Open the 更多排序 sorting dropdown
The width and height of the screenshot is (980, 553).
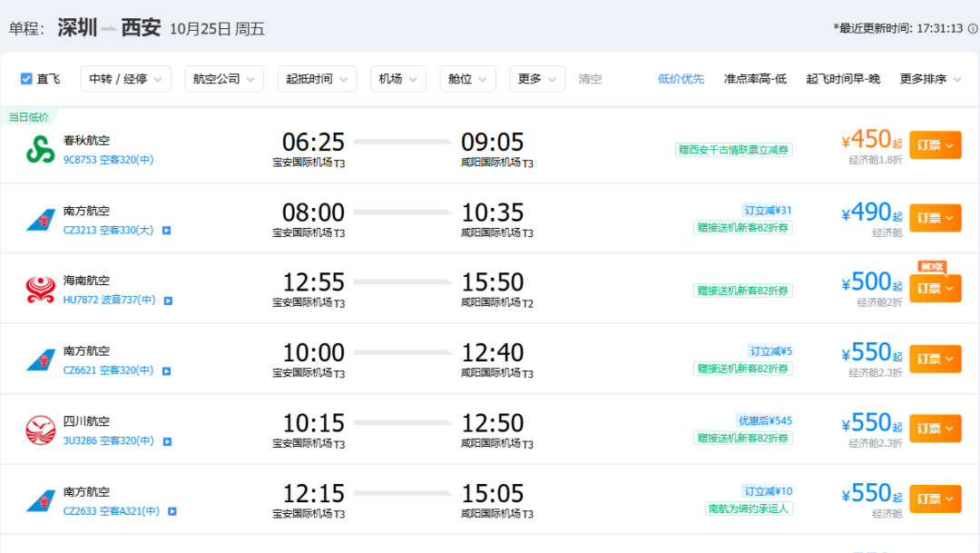930,79
